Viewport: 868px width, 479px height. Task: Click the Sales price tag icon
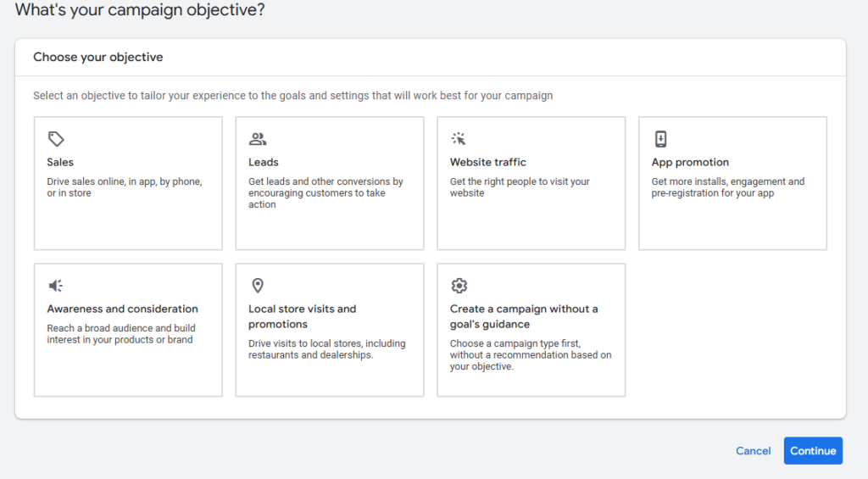point(56,139)
